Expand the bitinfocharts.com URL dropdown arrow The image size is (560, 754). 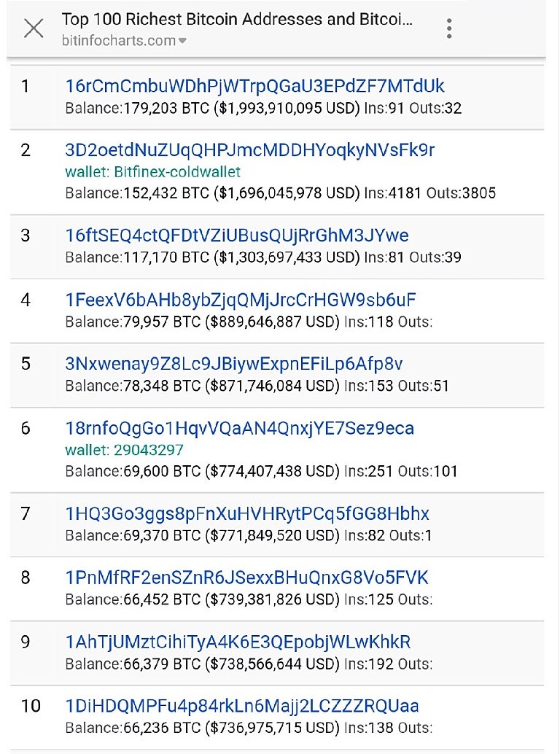point(182,41)
